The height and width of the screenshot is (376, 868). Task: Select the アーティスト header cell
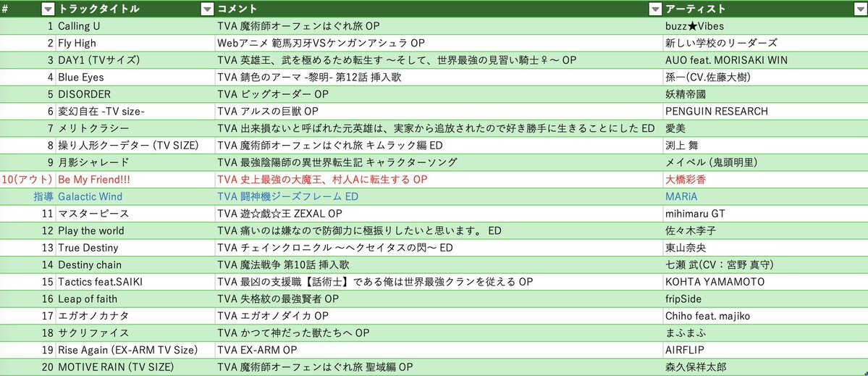(x=765, y=9)
